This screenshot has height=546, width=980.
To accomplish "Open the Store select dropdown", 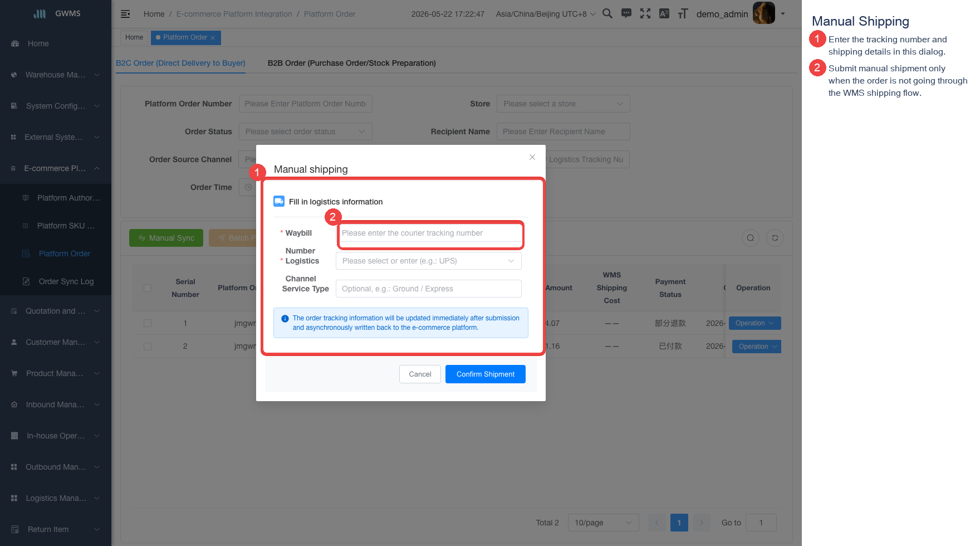I will coord(563,104).
